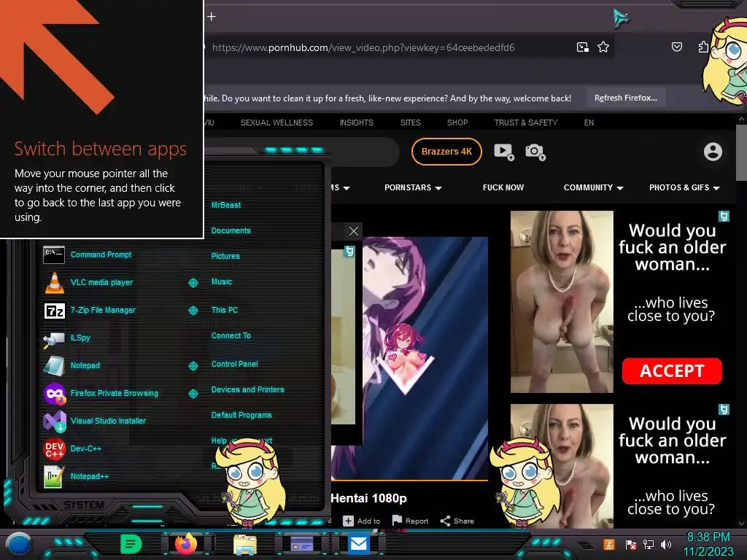Click the upload video icon

(503, 152)
